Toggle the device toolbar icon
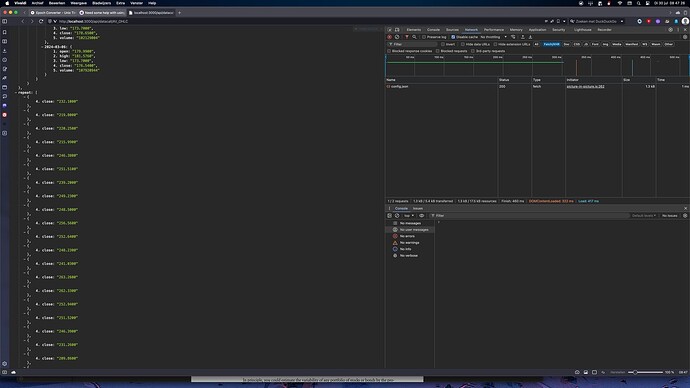Viewport: 690px width, 388px height. coord(397,29)
